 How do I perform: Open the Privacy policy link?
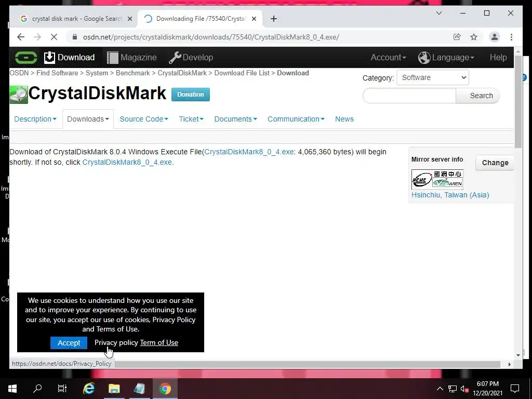click(116, 343)
